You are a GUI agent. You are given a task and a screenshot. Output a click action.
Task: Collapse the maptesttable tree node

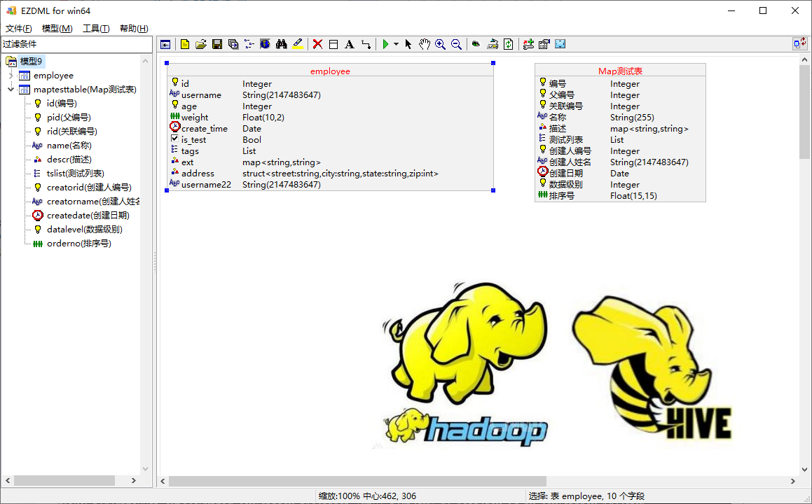pyautogui.click(x=11, y=90)
